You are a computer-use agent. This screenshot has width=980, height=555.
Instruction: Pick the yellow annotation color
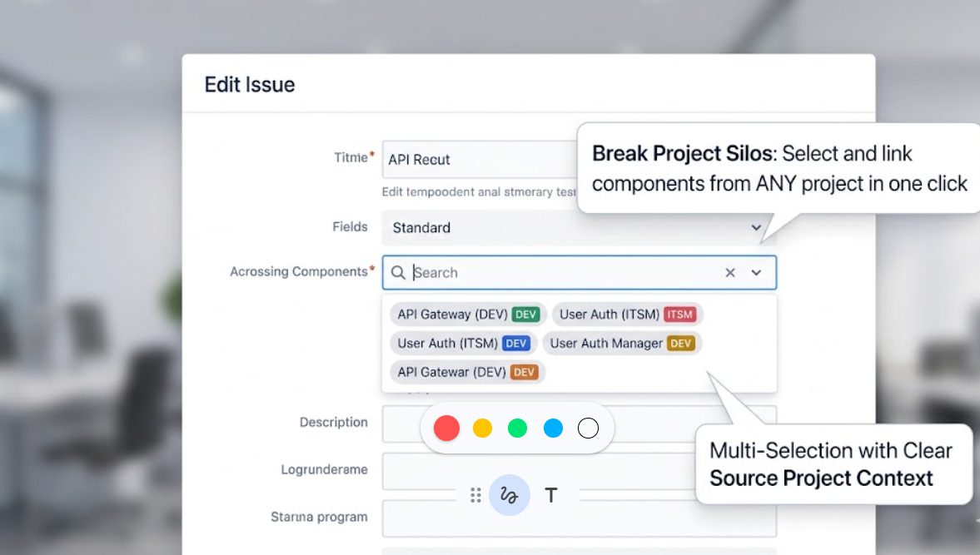pyautogui.click(x=483, y=428)
